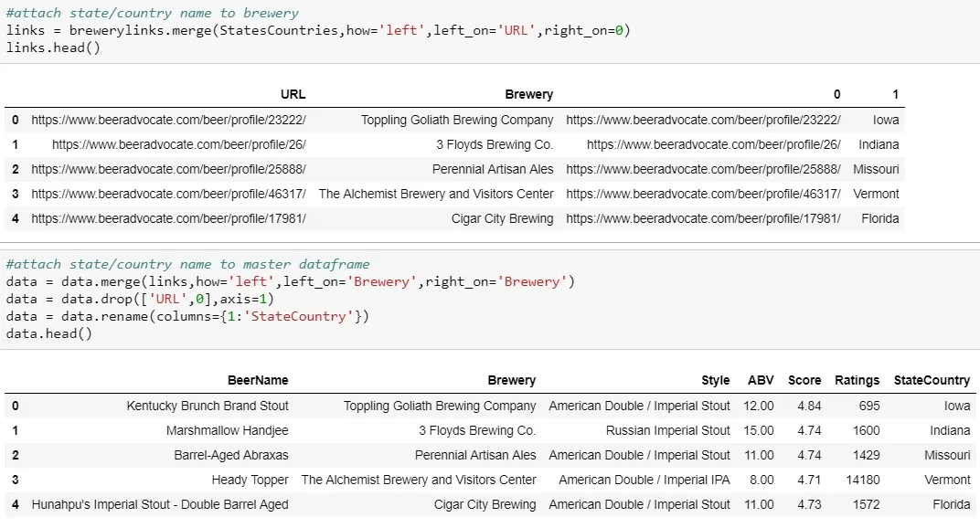Click column header '1' in links table
980x528 pixels.
(x=895, y=94)
